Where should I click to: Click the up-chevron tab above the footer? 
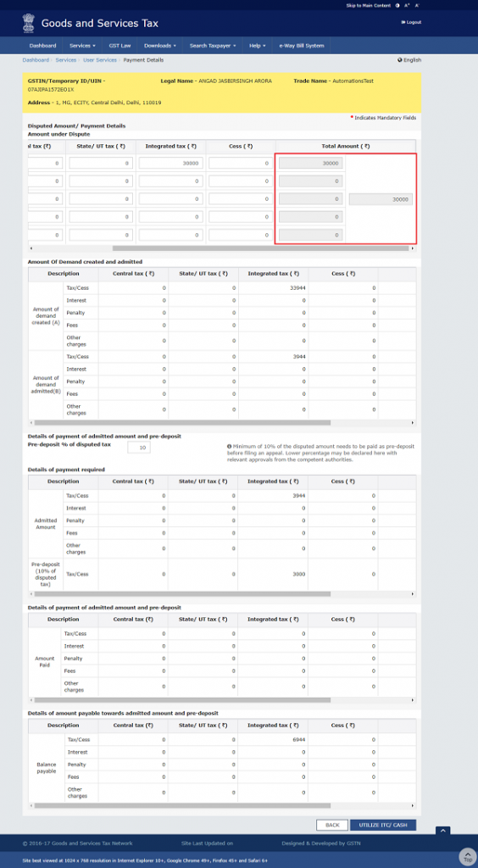[442, 831]
